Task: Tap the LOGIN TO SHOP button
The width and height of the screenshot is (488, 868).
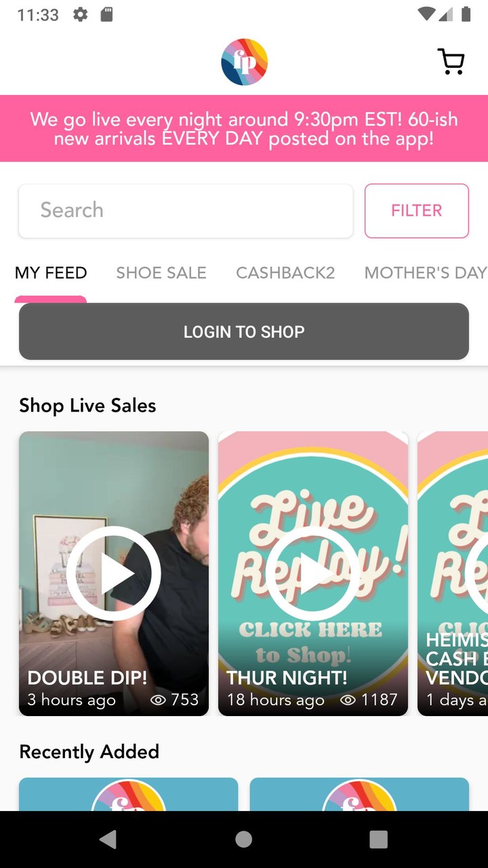Action: click(244, 332)
